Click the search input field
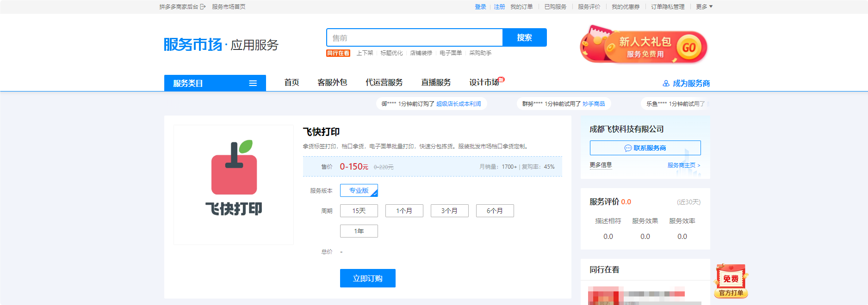This screenshot has width=868, height=305. click(414, 38)
